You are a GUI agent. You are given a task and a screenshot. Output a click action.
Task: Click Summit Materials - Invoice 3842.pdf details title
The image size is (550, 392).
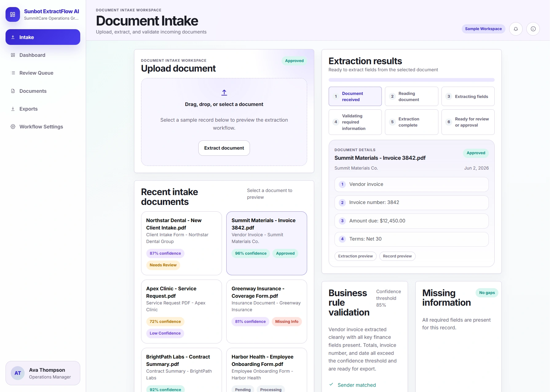coord(380,158)
